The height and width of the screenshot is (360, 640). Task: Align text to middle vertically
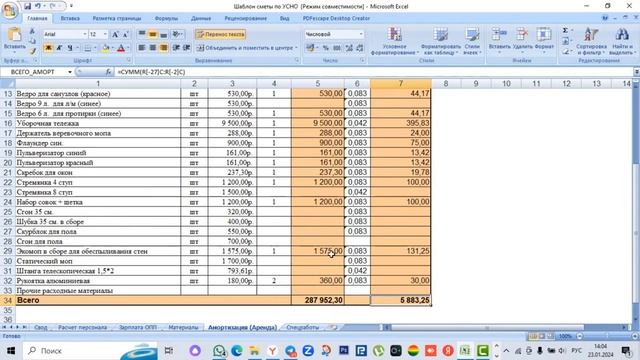[x=152, y=34]
